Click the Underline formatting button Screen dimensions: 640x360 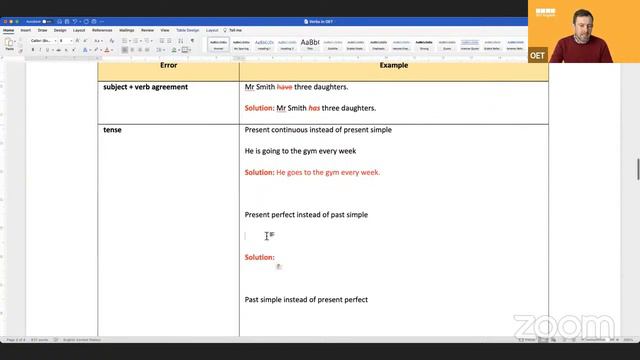point(47,50)
